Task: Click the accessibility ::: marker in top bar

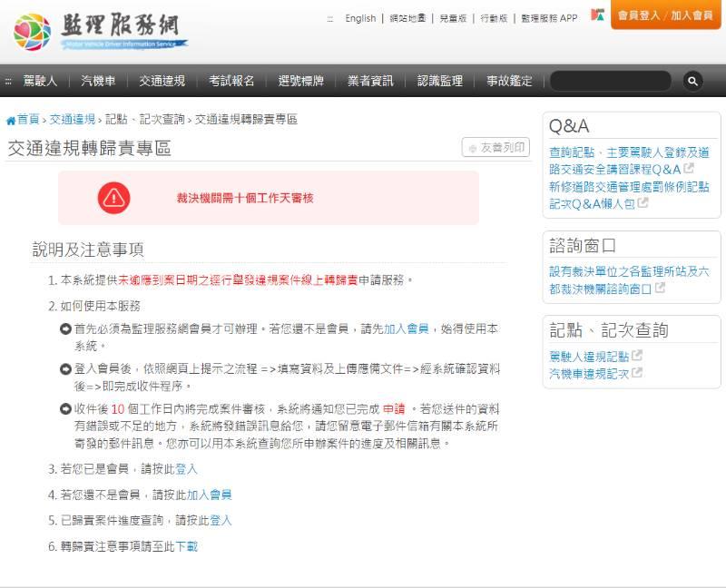Action: [x=329, y=19]
